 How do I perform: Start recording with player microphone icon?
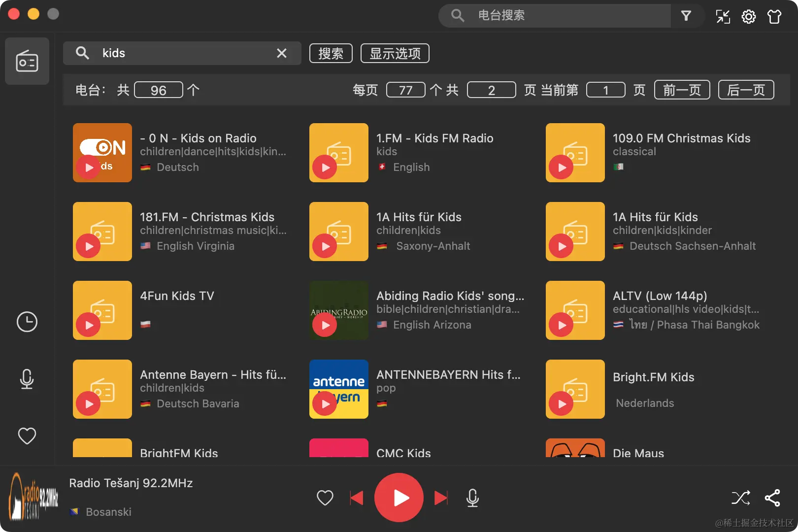[472, 498]
